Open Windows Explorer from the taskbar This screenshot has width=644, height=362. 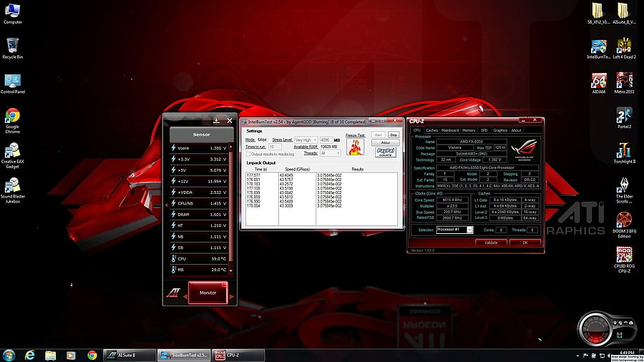[x=51, y=355]
